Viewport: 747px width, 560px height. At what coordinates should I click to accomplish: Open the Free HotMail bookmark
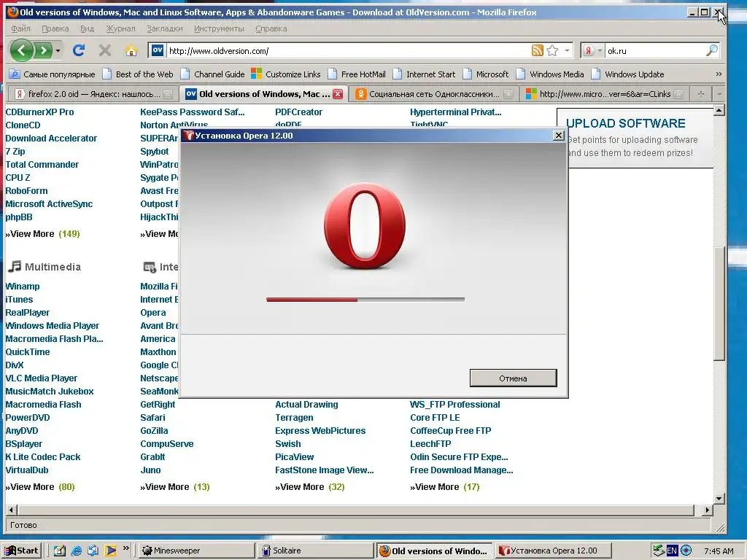click(357, 74)
